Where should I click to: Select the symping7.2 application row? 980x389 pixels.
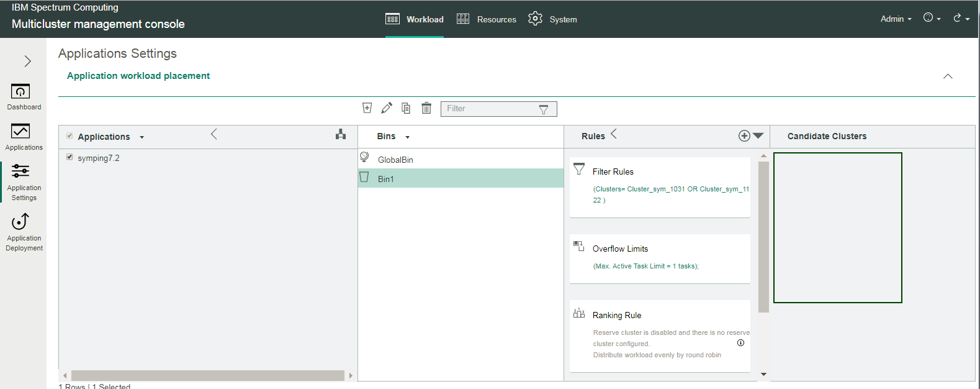(208, 158)
